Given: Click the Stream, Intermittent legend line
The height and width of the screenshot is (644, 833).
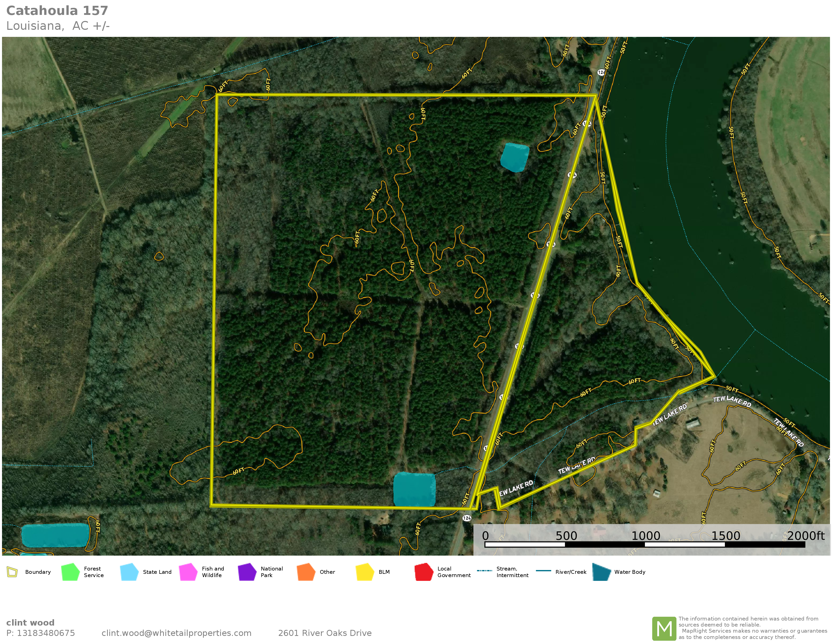Looking at the screenshot, I should click(x=484, y=571).
